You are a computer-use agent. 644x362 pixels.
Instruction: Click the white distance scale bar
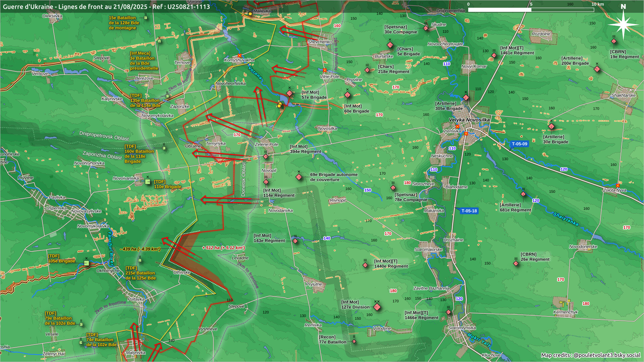[499, 10]
